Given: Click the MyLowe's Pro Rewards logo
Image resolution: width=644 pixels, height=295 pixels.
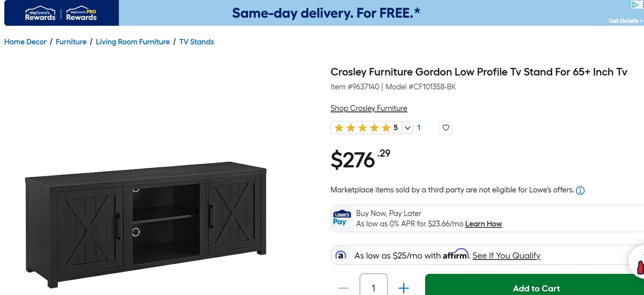Looking at the screenshot, I should click(82, 13).
